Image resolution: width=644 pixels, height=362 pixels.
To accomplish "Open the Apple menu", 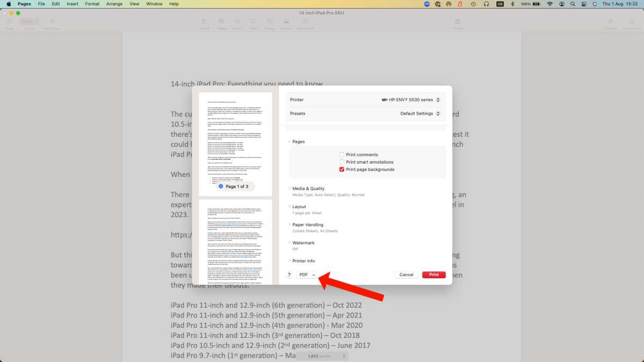I will (x=9, y=4).
